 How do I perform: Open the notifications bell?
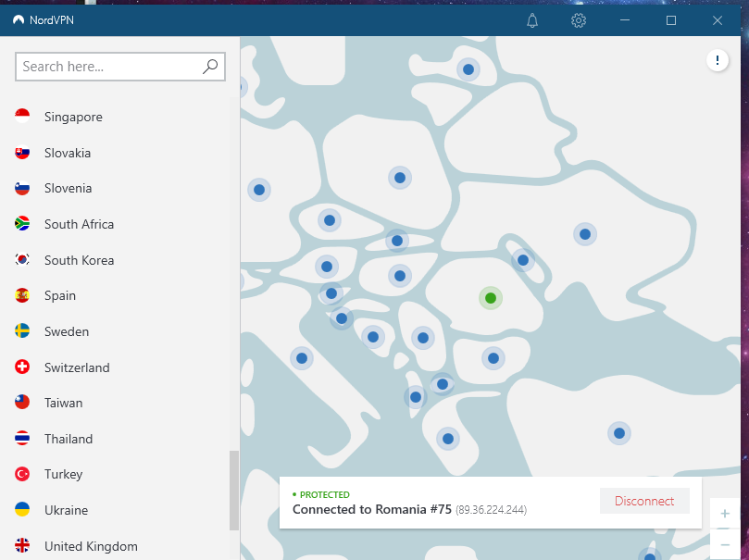pos(532,20)
